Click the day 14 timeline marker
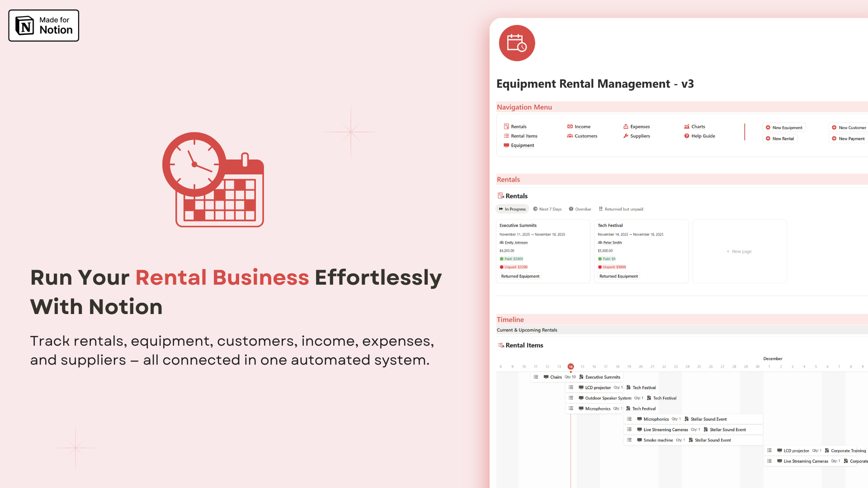The width and height of the screenshot is (868, 488). coord(571,366)
